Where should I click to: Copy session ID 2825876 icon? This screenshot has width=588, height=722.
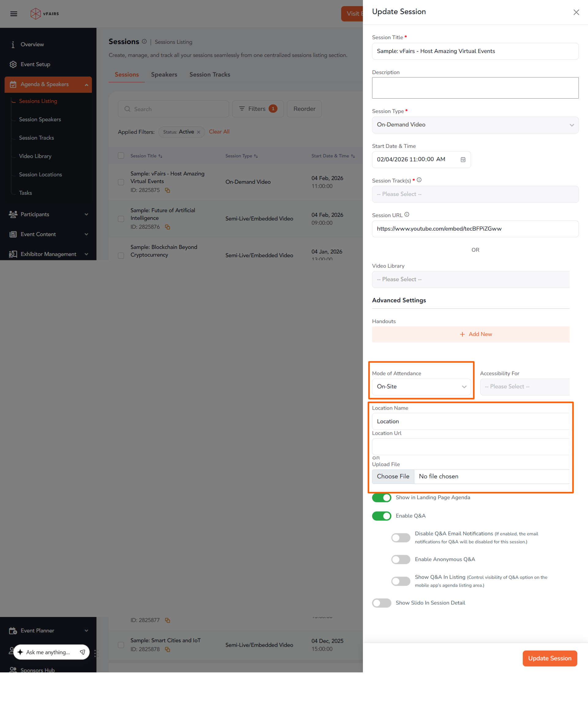pyautogui.click(x=167, y=227)
